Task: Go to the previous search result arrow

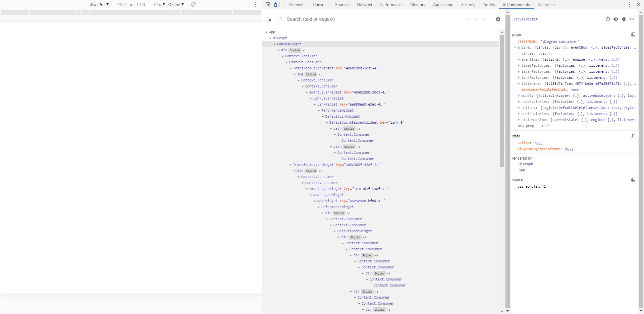Action: click(x=468, y=19)
